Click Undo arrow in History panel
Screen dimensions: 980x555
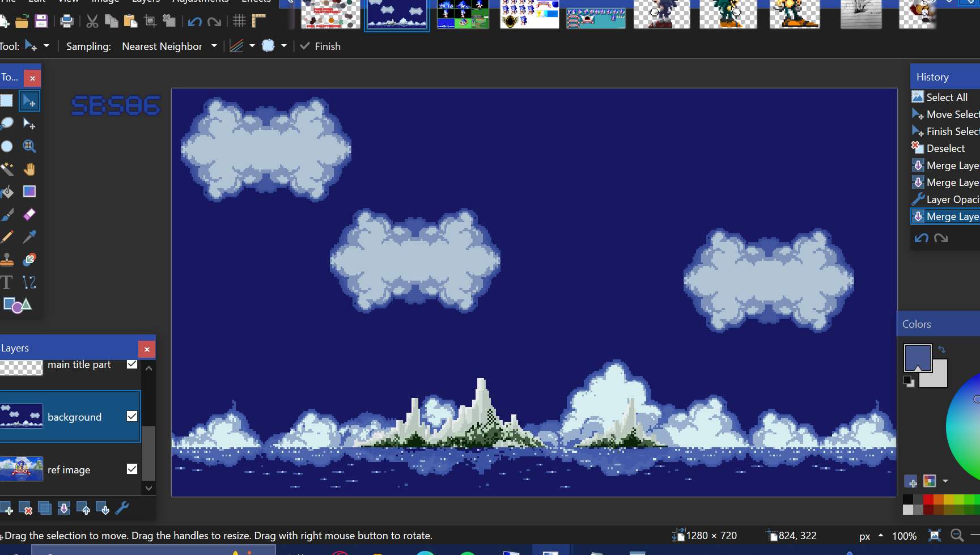[x=922, y=238]
